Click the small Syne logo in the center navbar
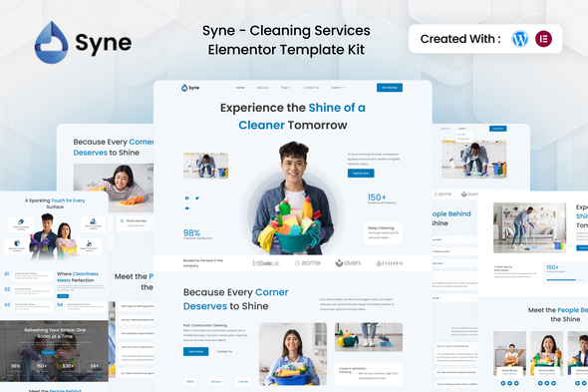Screen dimensions: 588x392 (x=190, y=88)
